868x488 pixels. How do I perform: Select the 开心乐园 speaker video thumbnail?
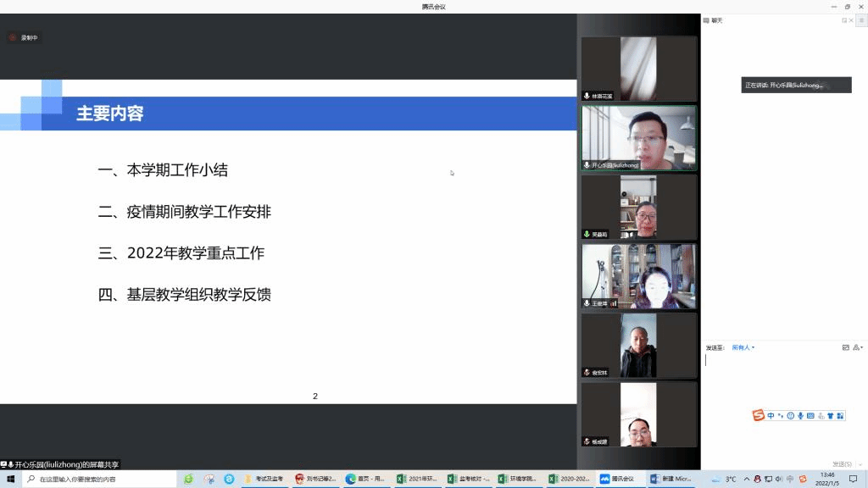pyautogui.click(x=638, y=137)
